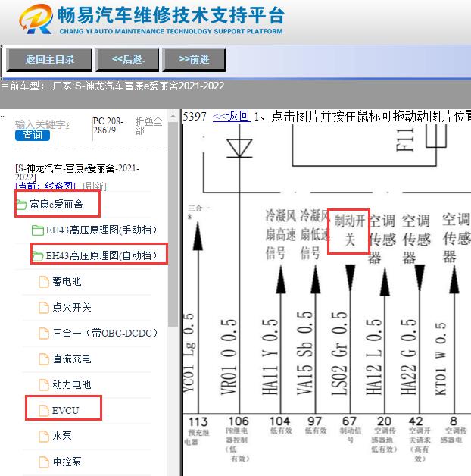The image size is (471, 476).
Task: Click pin number 113 in diagram
Action: pos(198,422)
